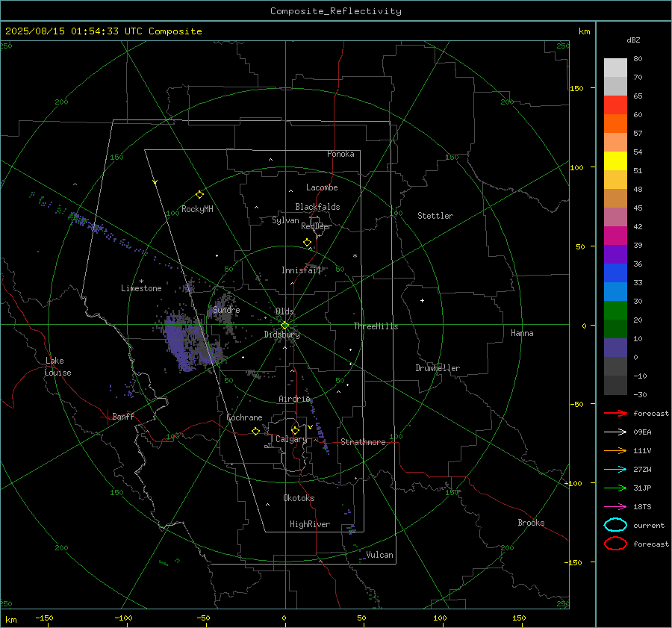The height and width of the screenshot is (628, 672).
Task: Select the Airdrie label
Action: pos(294,399)
